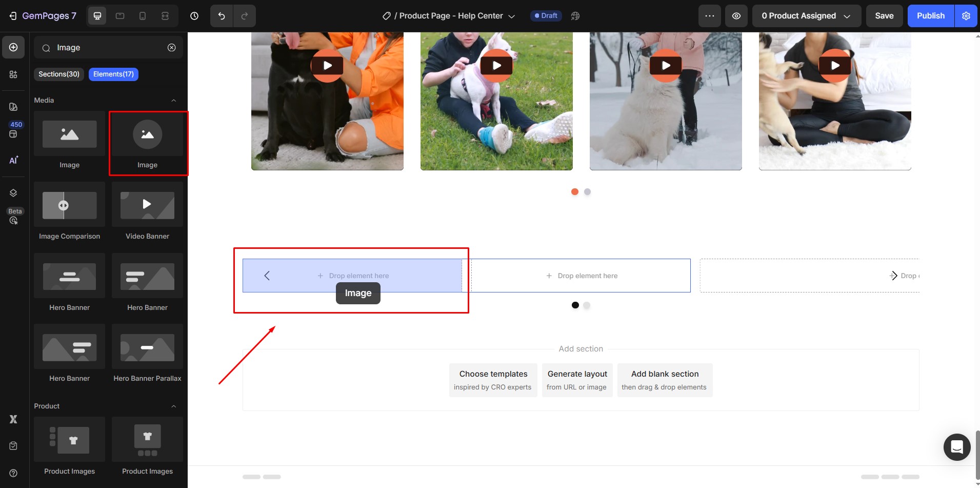The width and height of the screenshot is (980, 488).
Task: Open version history clock icon
Action: 194,16
